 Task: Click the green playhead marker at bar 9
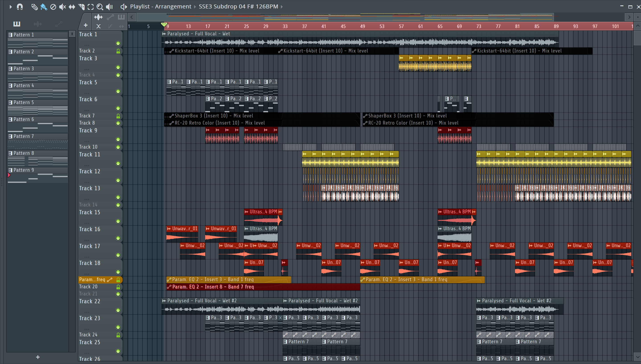coord(164,24)
